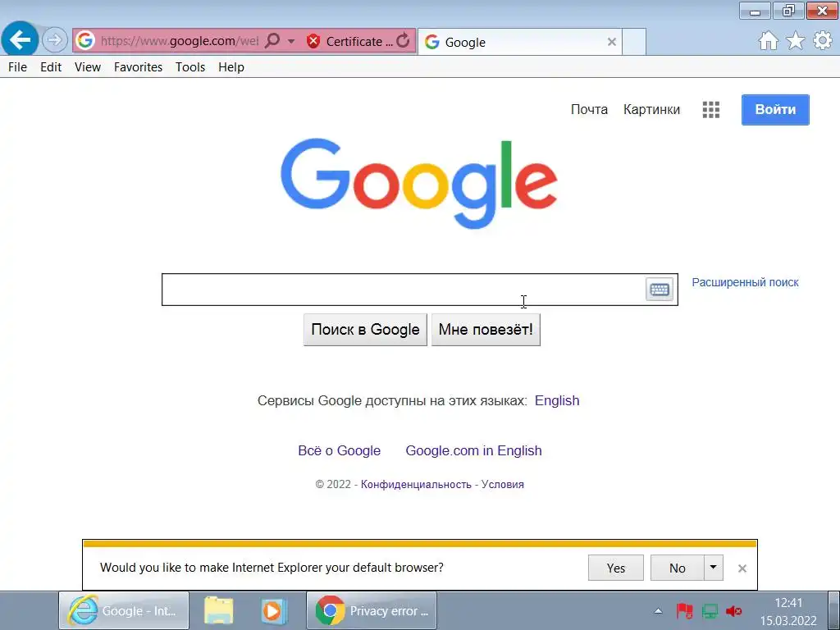Open the File menu
This screenshot has height=630, width=840.
point(18,67)
